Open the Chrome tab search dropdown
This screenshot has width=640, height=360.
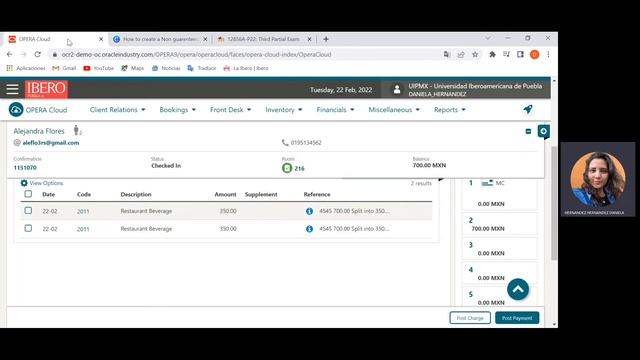point(488,38)
